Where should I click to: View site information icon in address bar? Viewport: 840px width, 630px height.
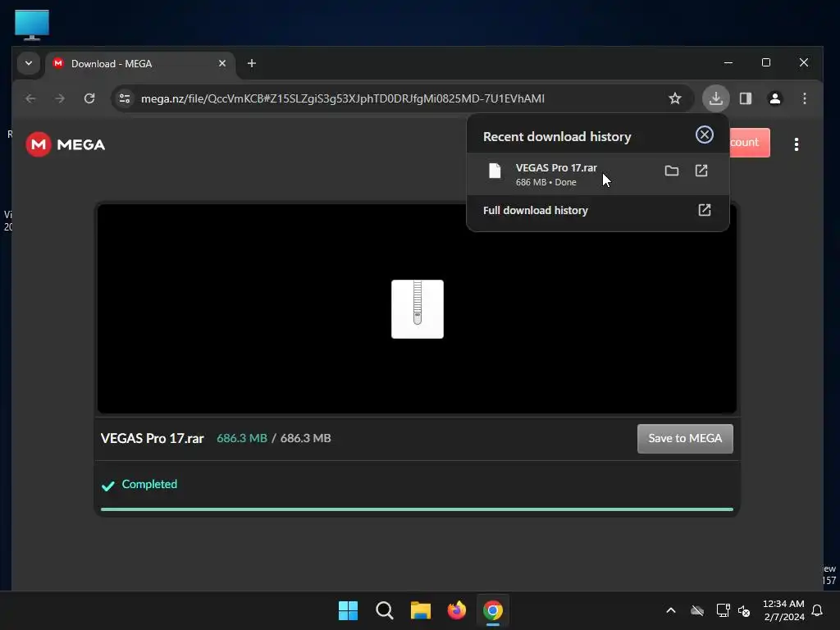pos(125,98)
